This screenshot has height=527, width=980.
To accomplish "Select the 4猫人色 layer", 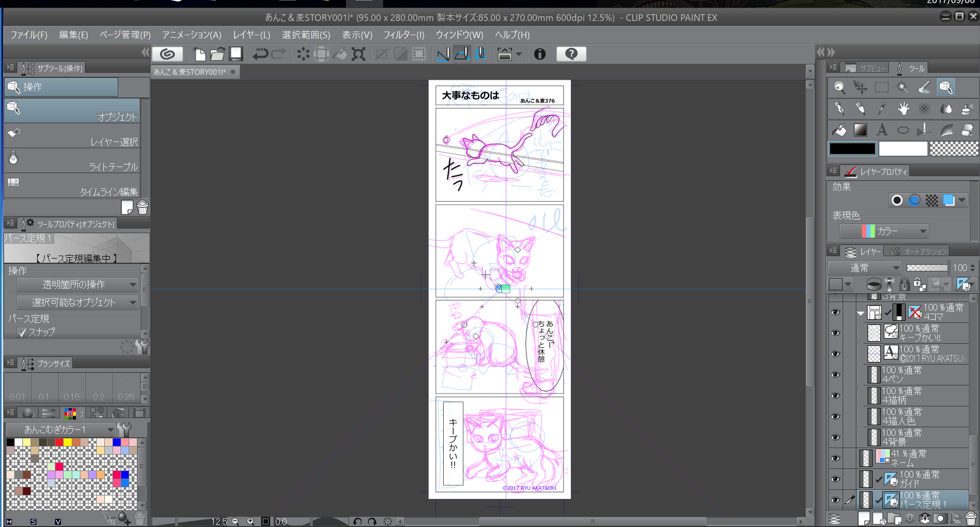I will 917,416.
